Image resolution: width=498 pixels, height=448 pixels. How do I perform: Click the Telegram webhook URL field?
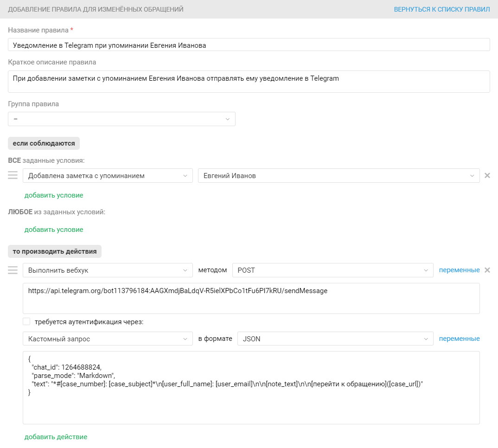point(251,298)
